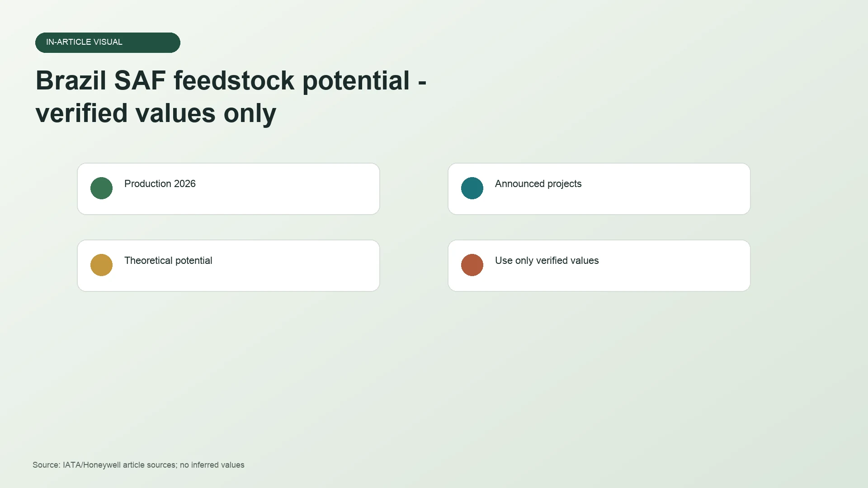Select the Theoretical potential white card
The width and height of the screenshot is (868, 488).
point(228,266)
